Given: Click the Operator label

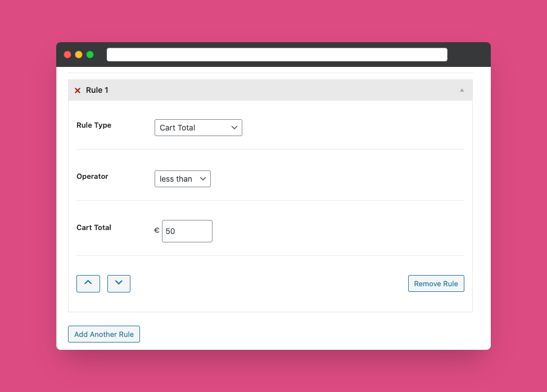Looking at the screenshot, I should click(92, 176).
